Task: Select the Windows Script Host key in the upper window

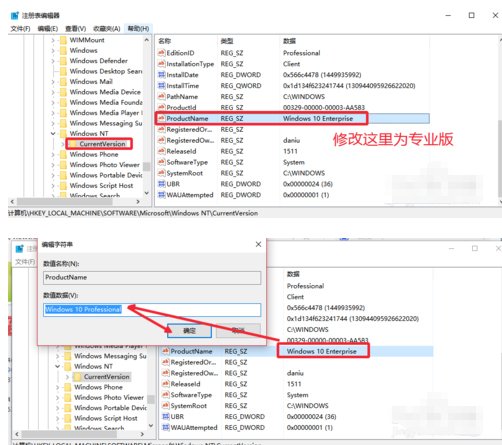Action: (101, 185)
